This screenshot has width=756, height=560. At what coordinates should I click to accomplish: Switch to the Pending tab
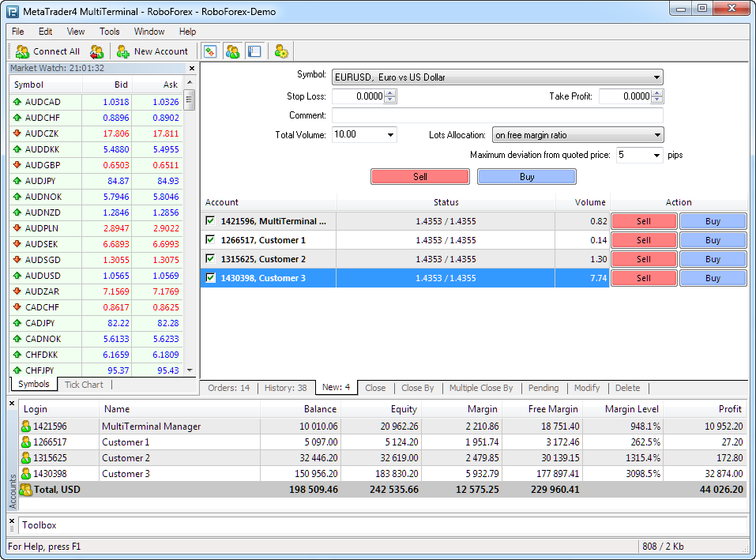point(543,388)
